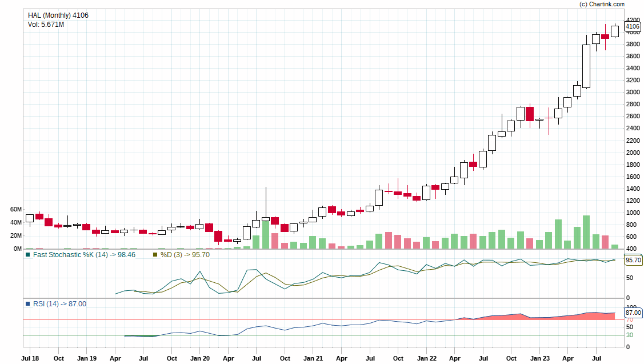Click the RSI value tag 87.00

click(633, 313)
